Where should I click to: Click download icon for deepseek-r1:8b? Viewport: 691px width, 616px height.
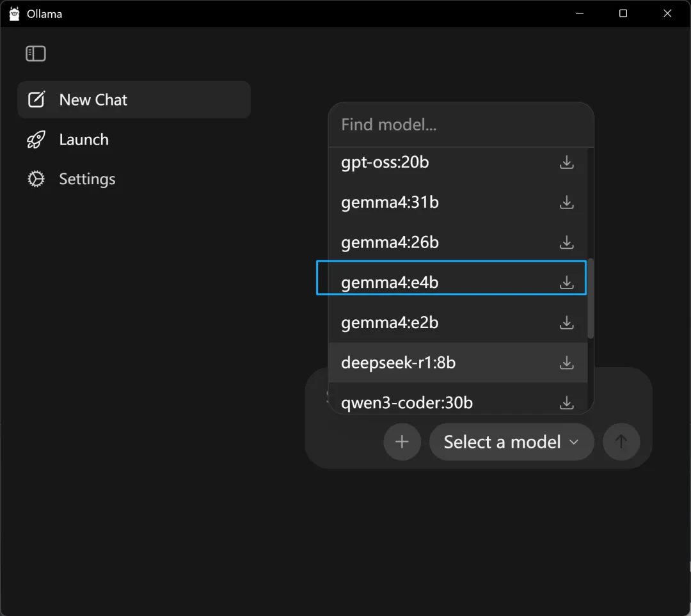[566, 363]
